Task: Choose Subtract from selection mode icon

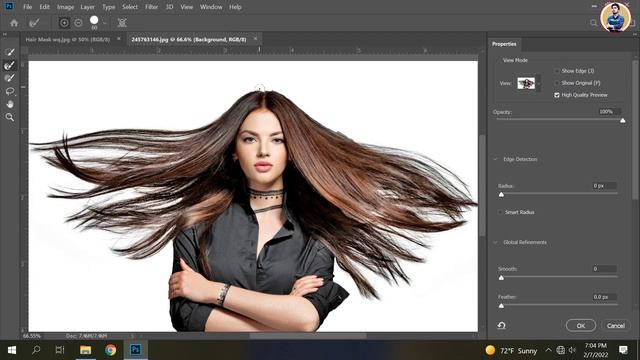Action: click(x=78, y=23)
